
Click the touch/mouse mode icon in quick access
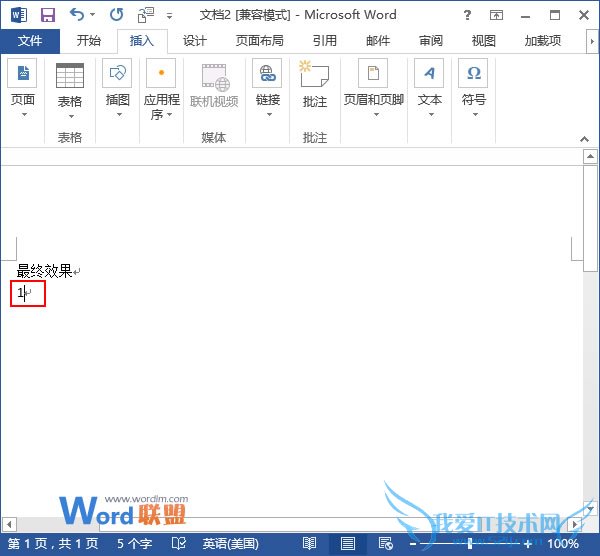[145, 15]
